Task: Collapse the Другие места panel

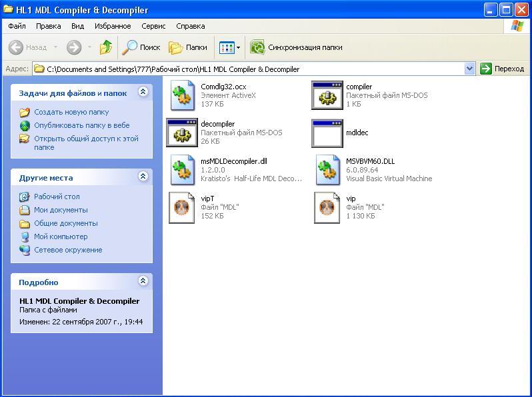Action: tap(143, 177)
